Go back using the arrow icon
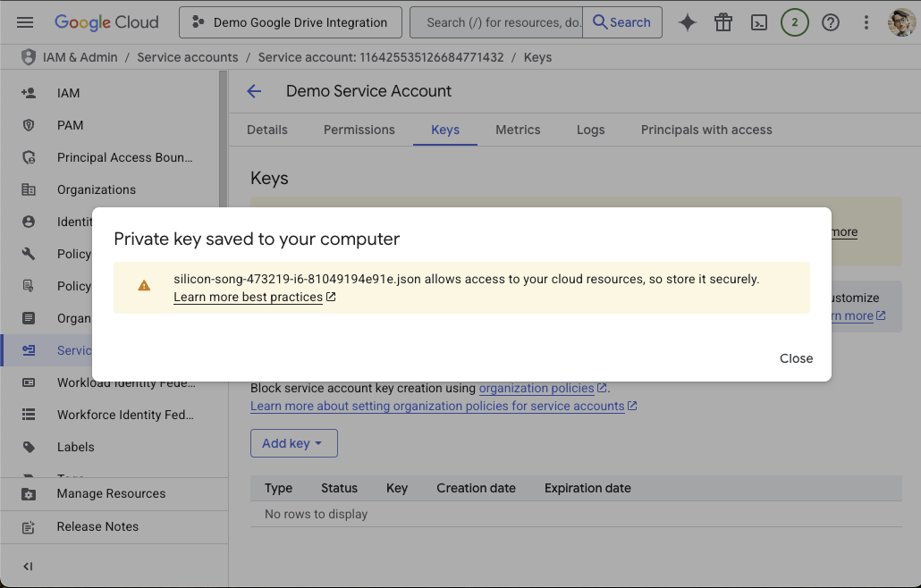 point(254,91)
